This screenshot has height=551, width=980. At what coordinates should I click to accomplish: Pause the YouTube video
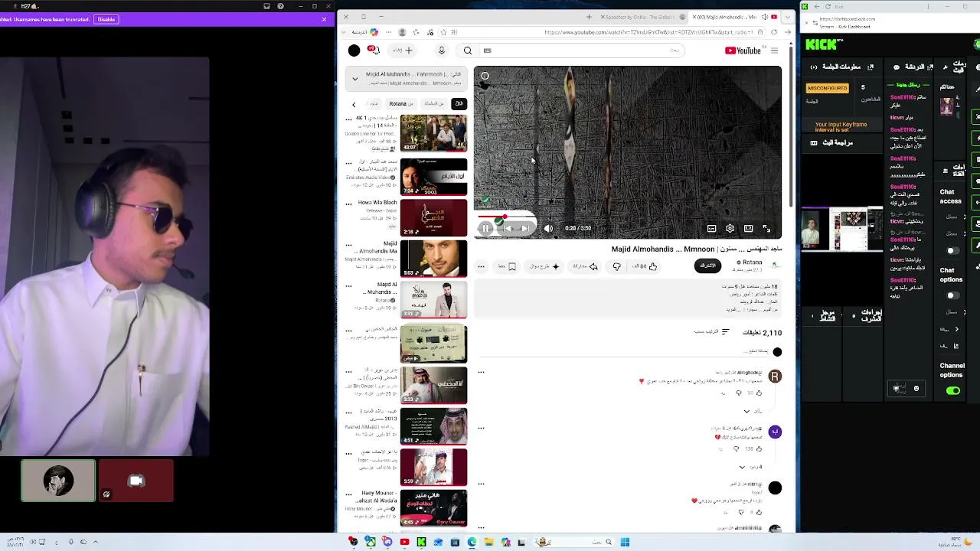coord(485,228)
